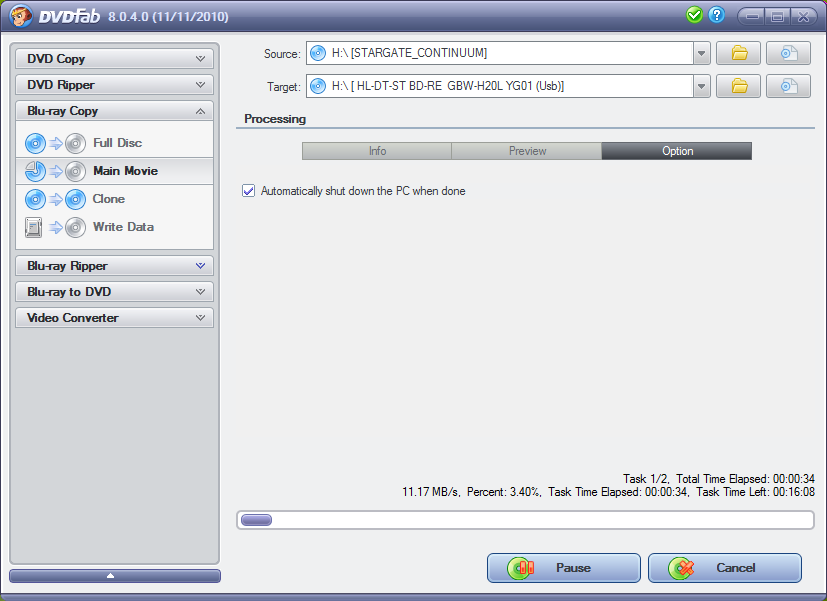Expand the Blu-ray Ripper section
Viewport: 827px width, 601px height.
click(x=114, y=266)
